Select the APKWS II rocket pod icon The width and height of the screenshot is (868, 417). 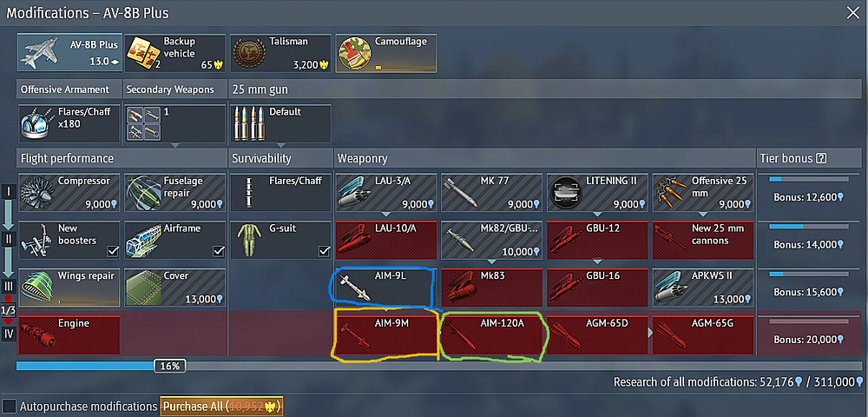[671, 288]
